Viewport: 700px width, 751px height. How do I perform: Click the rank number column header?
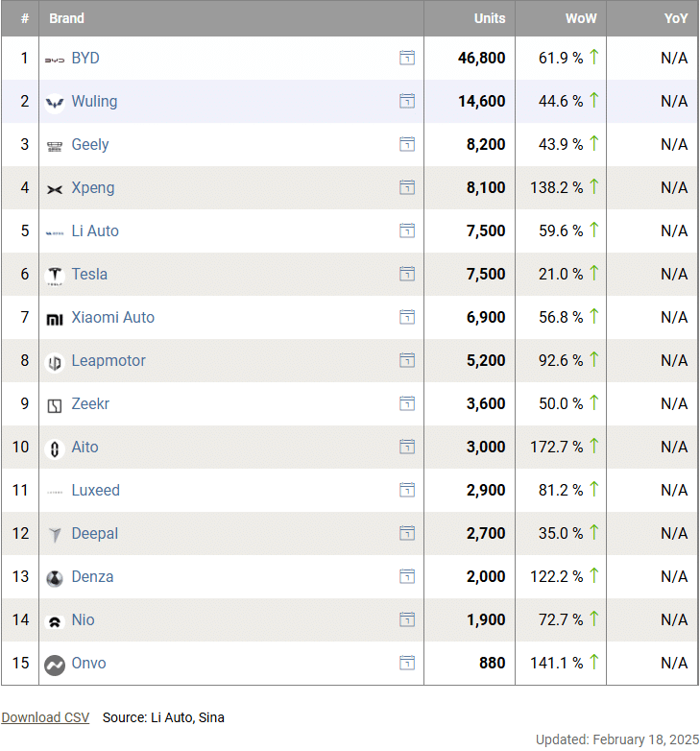25,18
